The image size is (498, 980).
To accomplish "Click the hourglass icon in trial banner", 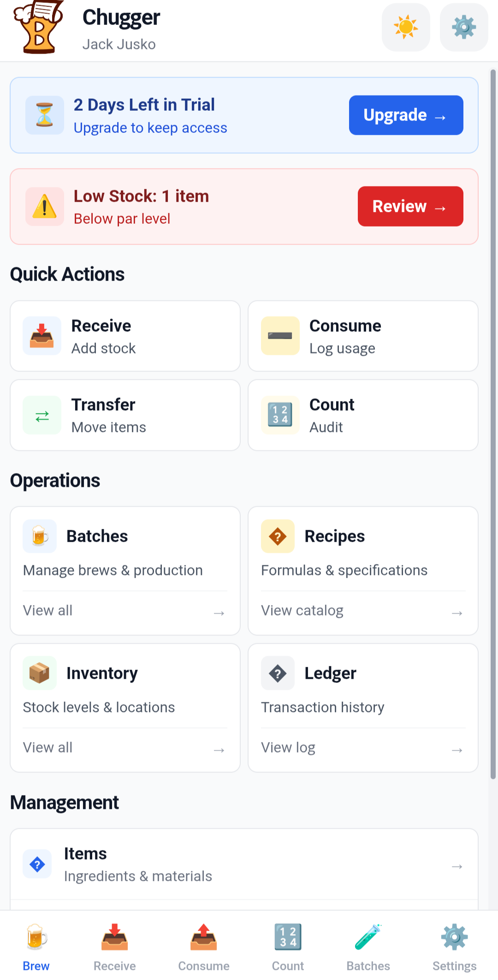I will (44, 115).
